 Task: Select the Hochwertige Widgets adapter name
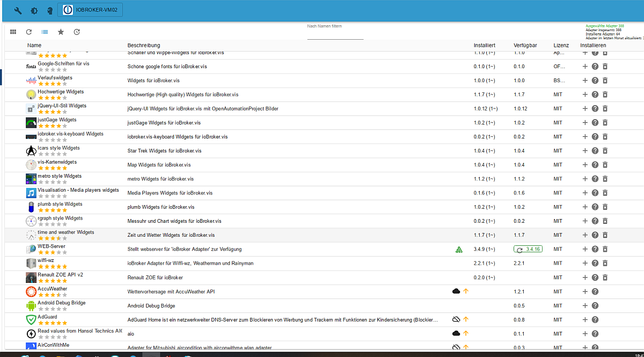pyautogui.click(x=61, y=92)
